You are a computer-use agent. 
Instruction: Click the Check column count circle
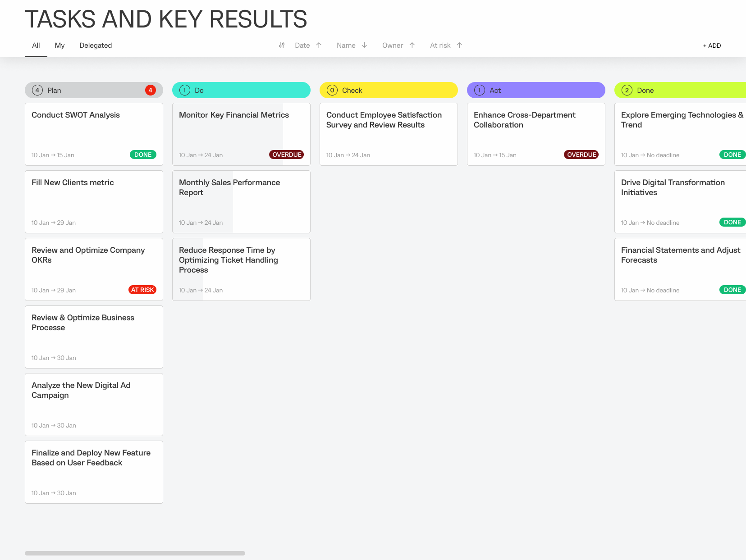(x=332, y=90)
